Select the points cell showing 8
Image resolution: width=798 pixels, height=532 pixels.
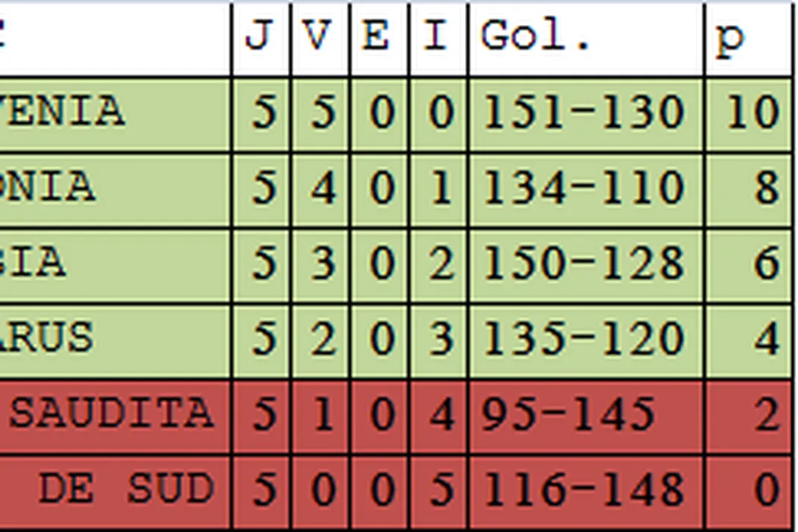point(749,188)
